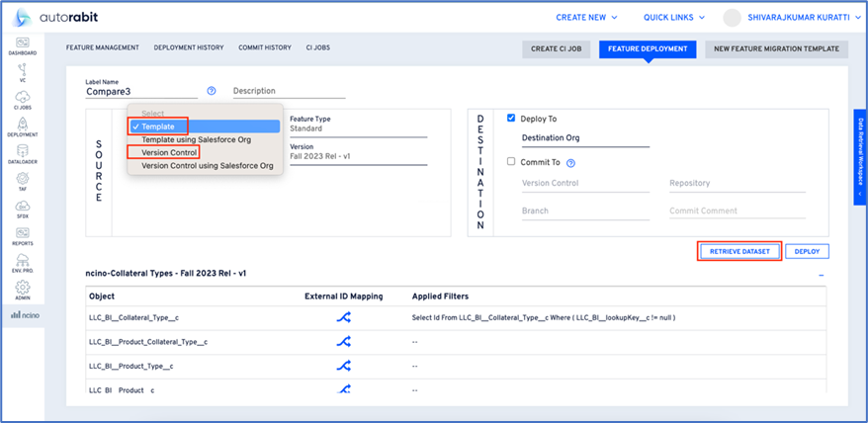
Task: Open the Deployment rocket icon
Action: click(22, 127)
